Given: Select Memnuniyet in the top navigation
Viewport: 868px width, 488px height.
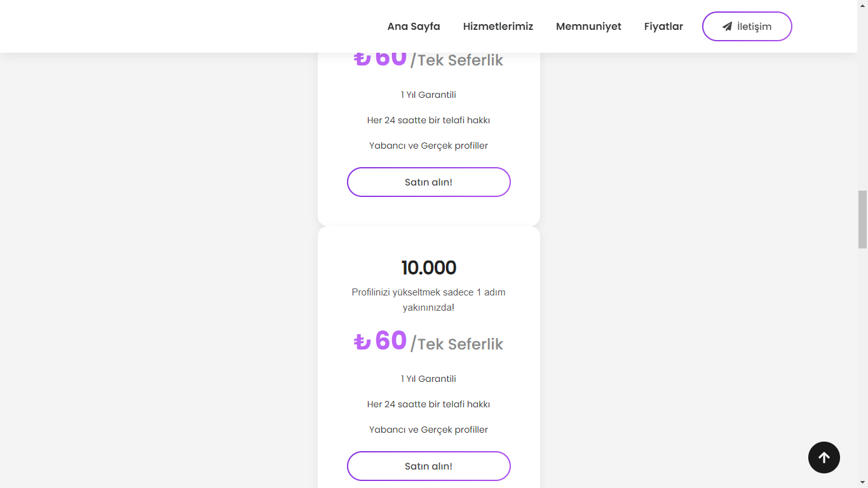Looking at the screenshot, I should click(x=588, y=27).
